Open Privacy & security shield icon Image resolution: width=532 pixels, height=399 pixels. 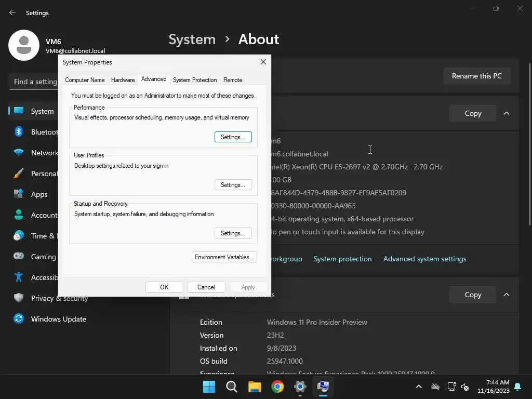[x=19, y=298]
